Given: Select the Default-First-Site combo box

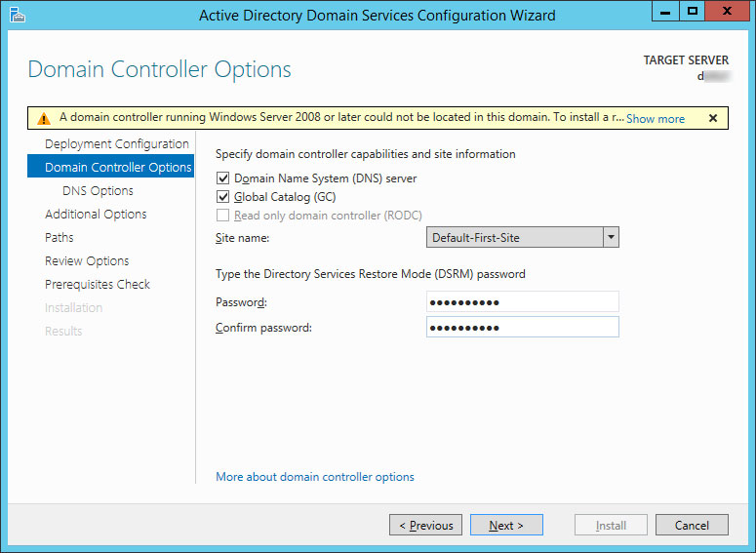Looking at the screenshot, I should click(x=523, y=237).
